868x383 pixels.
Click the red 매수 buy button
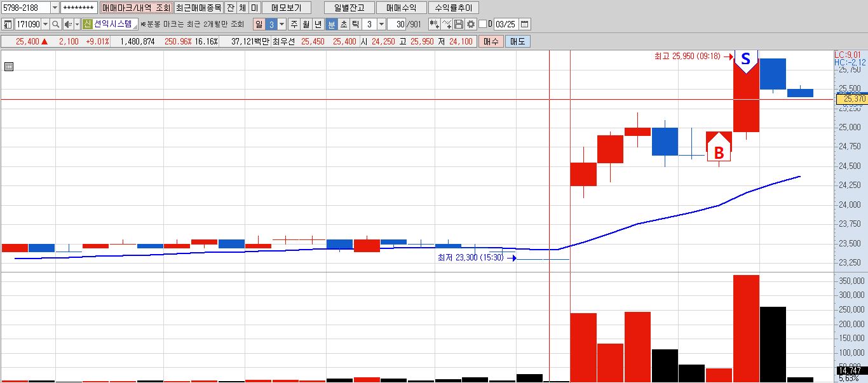tap(491, 41)
